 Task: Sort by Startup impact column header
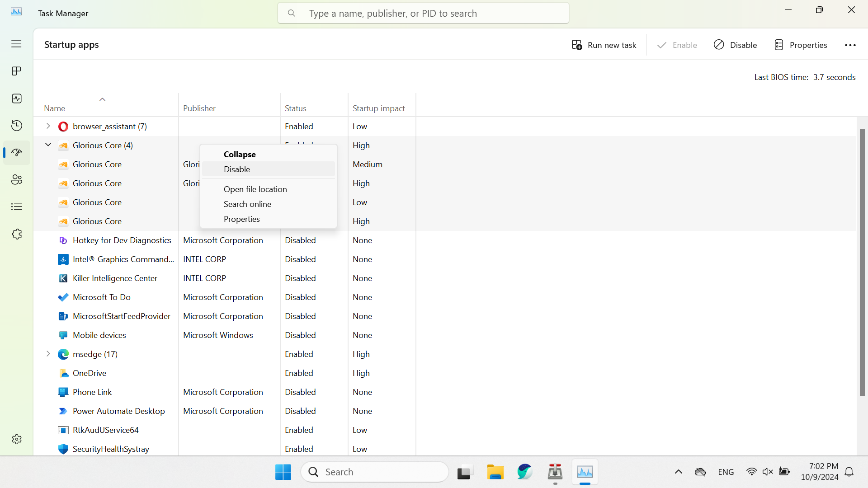378,108
